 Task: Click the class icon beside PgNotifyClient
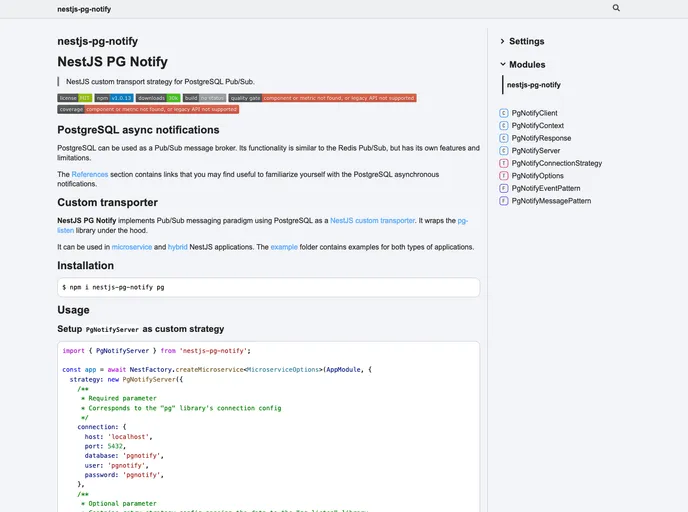tap(504, 113)
